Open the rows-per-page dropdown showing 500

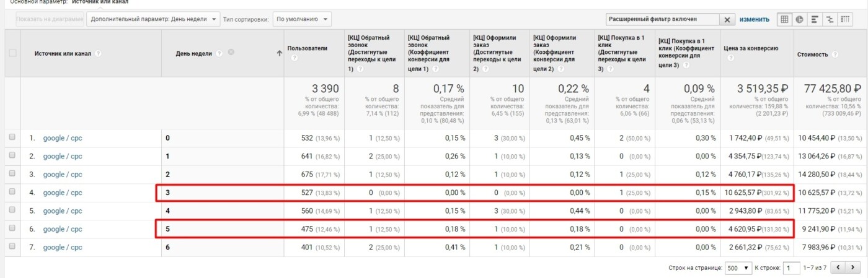[x=738, y=268]
